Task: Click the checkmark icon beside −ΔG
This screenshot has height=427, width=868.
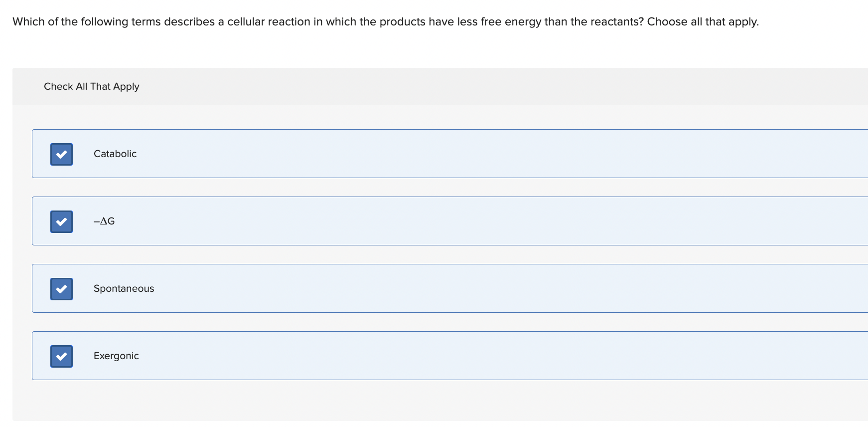Action: [61, 221]
